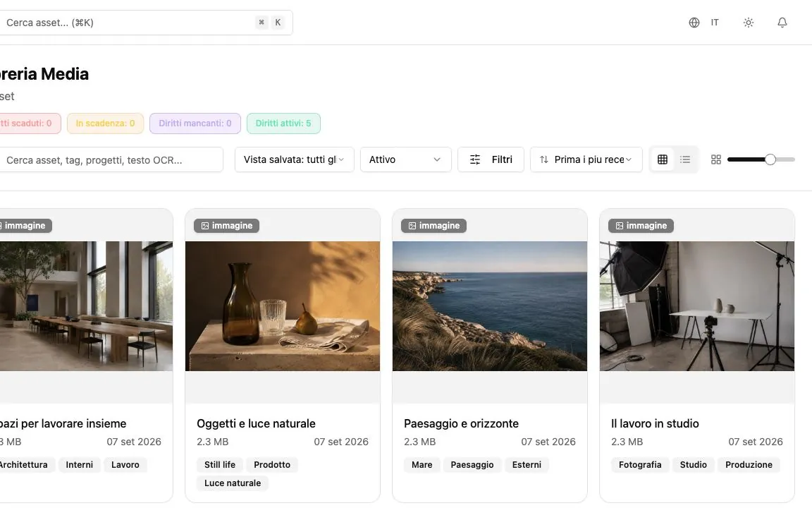812x508 pixels.
Task: Open the 'Vista salvata' dropdown
Action: pos(294,159)
